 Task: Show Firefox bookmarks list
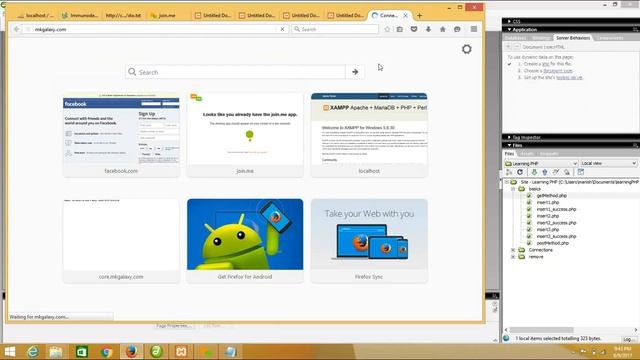point(400,29)
